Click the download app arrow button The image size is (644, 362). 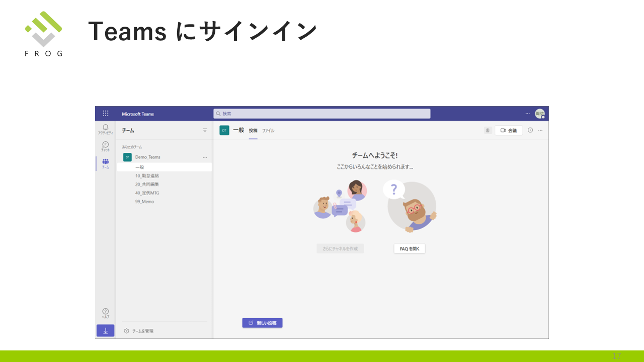point(105,331)
